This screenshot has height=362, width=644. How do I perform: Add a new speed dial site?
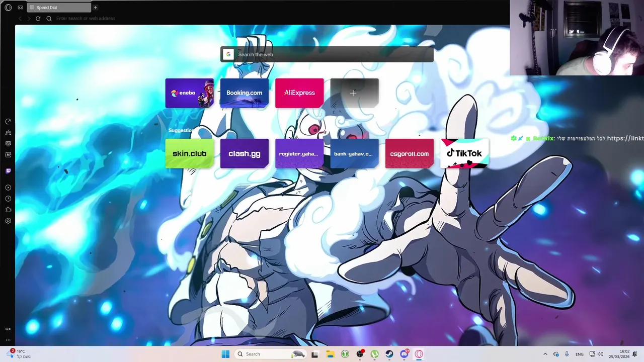[354, 93]
